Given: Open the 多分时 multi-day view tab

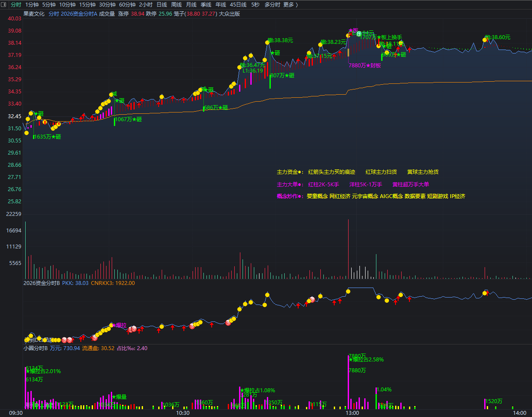Looking at the screenshot, I should [x=273, y=5].
